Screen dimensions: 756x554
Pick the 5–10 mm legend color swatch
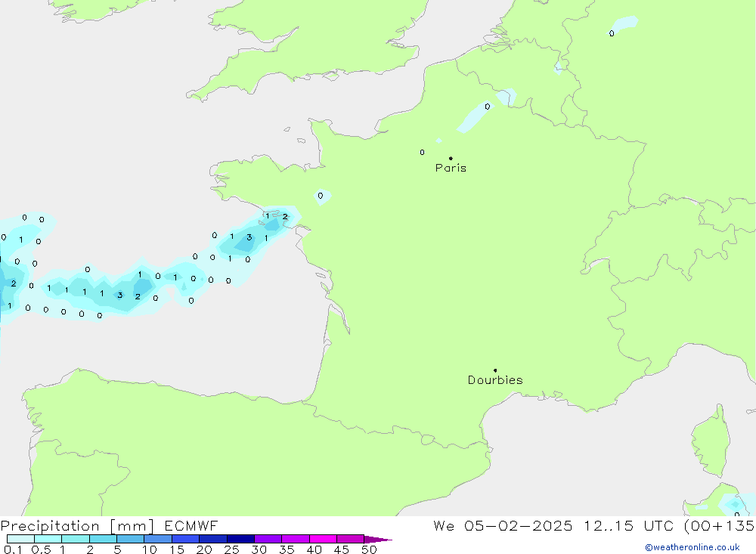tap(130, 539)
